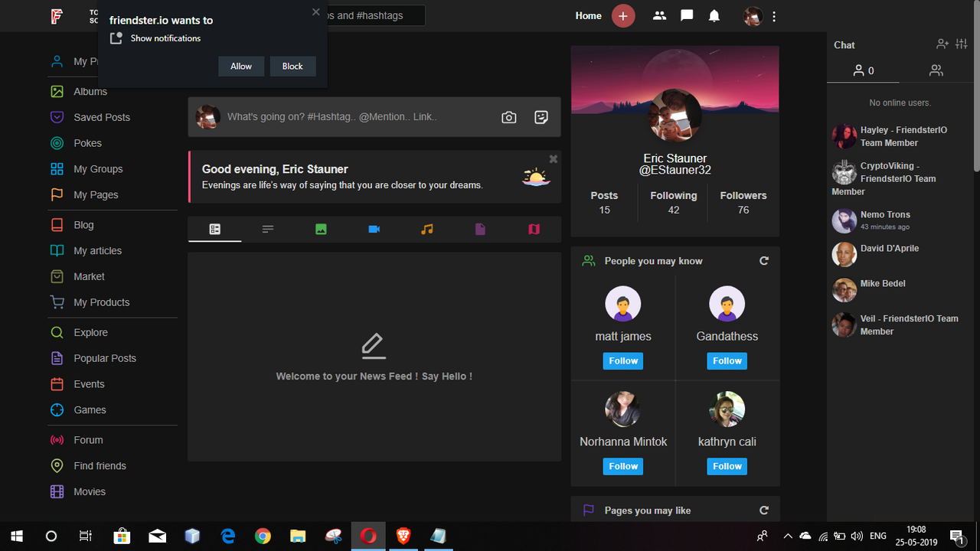Open the Brave browser taskbar icon

403,536
